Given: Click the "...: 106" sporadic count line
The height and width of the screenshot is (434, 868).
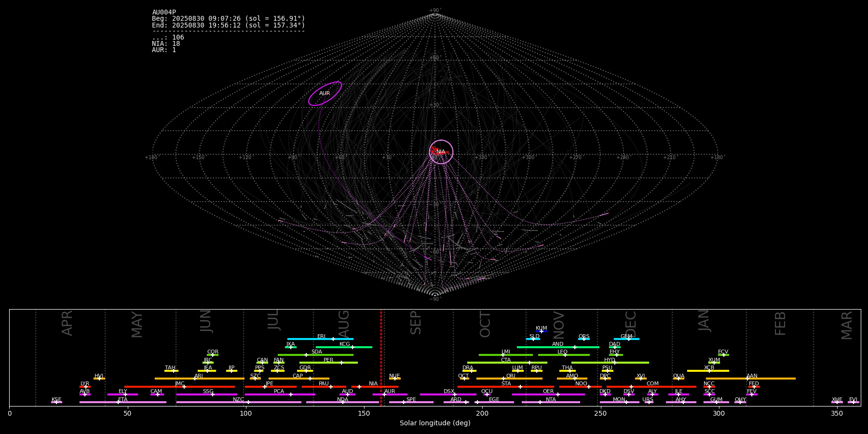Looking at the screenshot, I should tap(168, 38).
